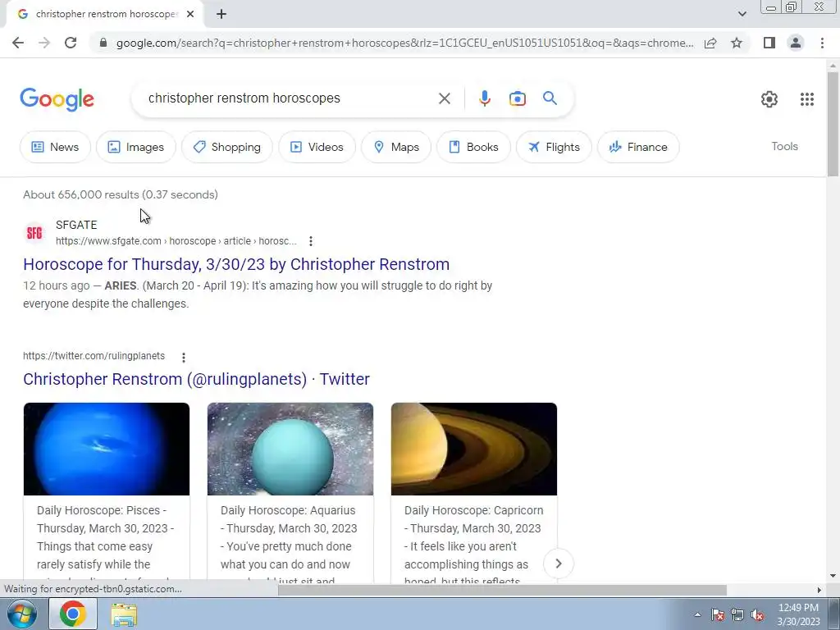Show hidden tray icons arrow
840x630 pixels.
[697, 615]
